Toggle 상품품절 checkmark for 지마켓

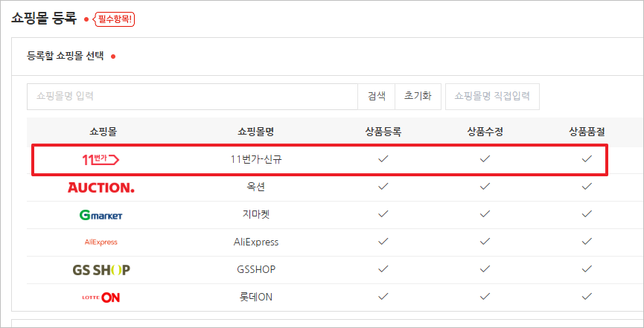click(x=587, y=214)
